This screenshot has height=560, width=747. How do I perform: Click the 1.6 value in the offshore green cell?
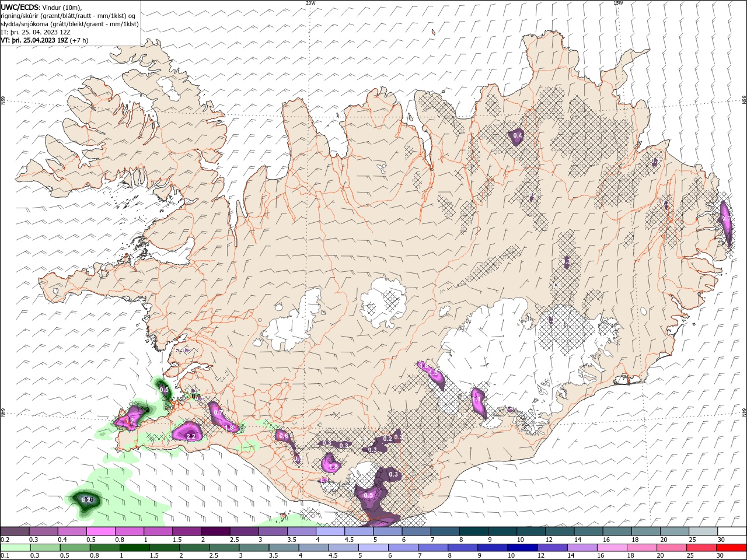tap(88, 499)
